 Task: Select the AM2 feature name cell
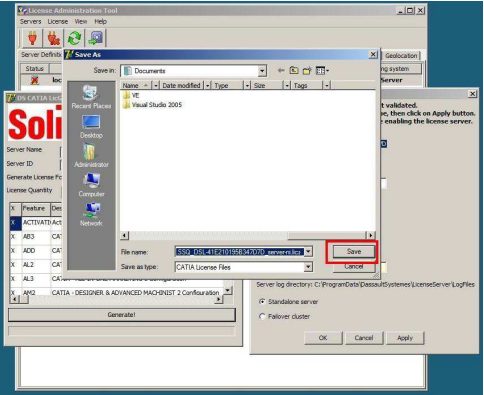tap(36, 292)
